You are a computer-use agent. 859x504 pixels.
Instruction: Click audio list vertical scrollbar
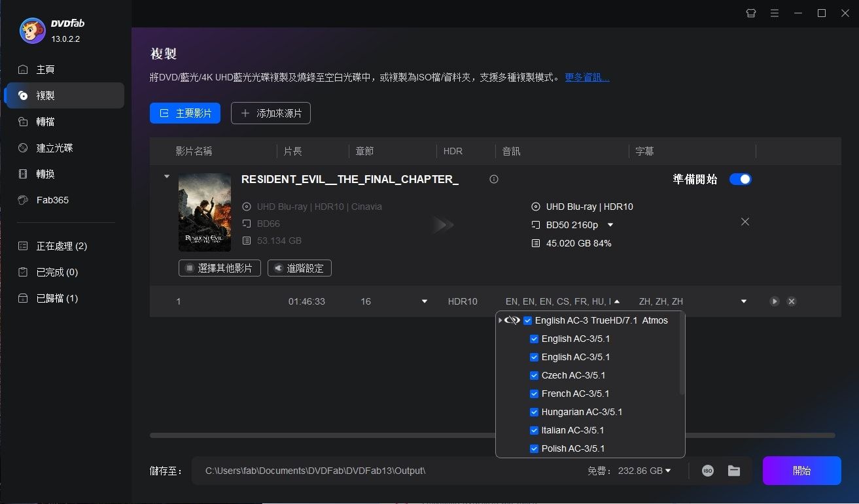682,355
